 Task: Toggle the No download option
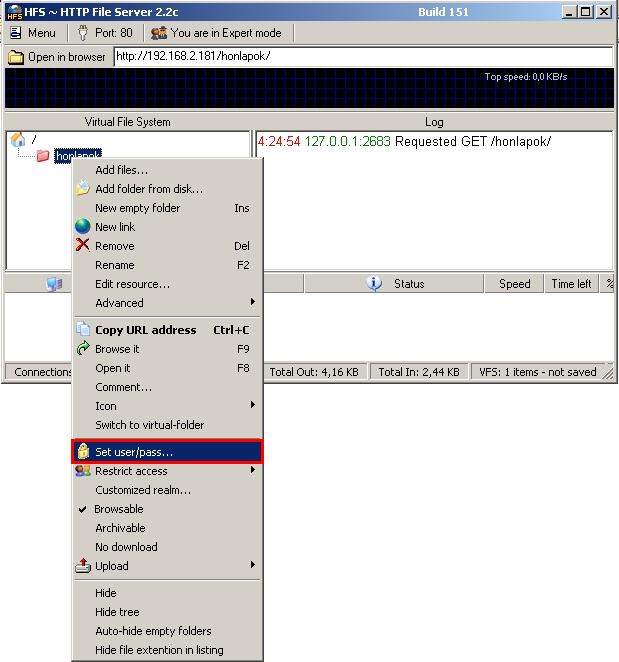coord(167,547)
